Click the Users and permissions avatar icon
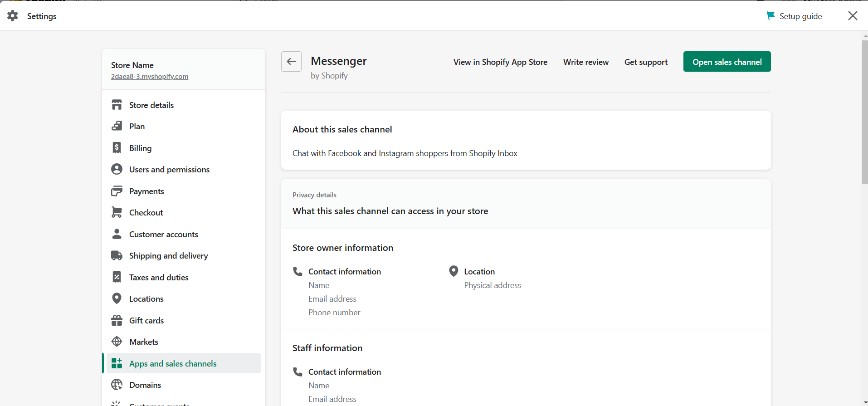The width and height of the screenshot is (868, 406). click(117, 169)
